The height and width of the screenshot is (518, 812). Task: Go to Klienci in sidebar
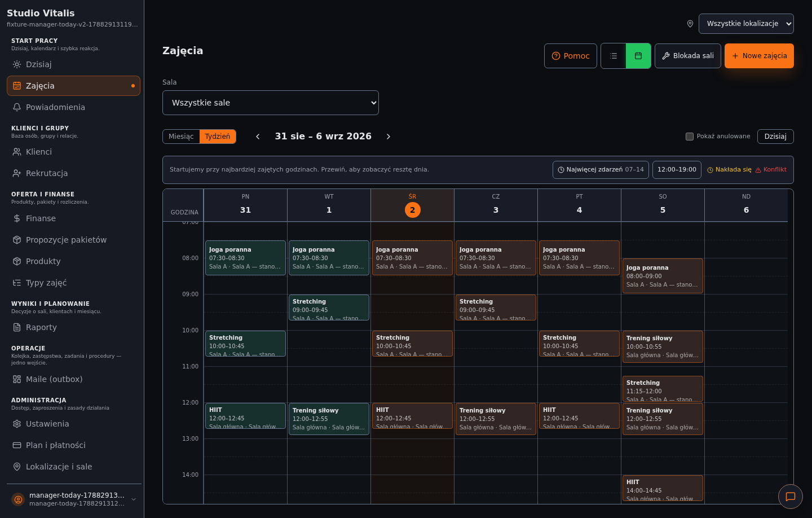(x=73, y=152)
